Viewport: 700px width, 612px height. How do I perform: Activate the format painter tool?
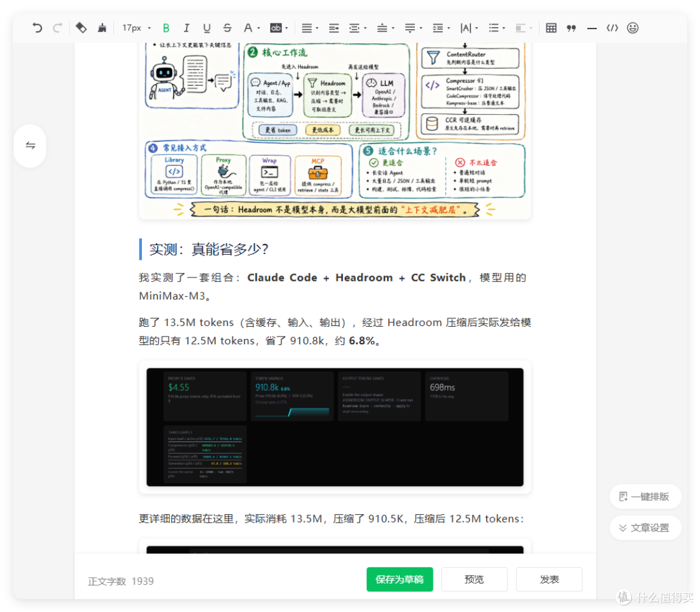coord(81,28)
